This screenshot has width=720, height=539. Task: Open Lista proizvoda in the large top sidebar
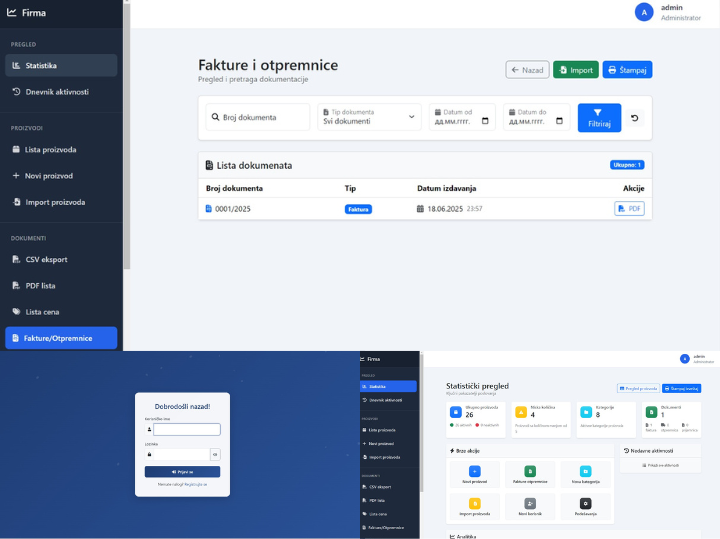point(61,150)
